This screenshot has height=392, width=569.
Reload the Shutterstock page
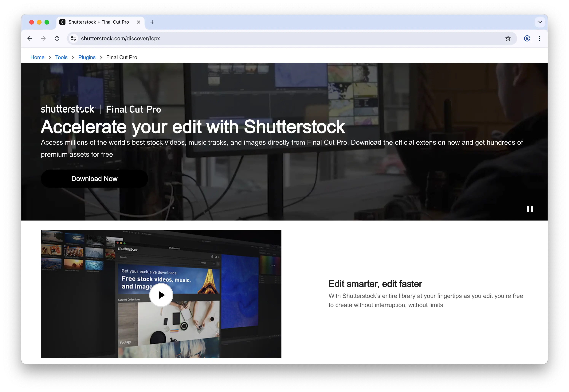tap(57, 38)
